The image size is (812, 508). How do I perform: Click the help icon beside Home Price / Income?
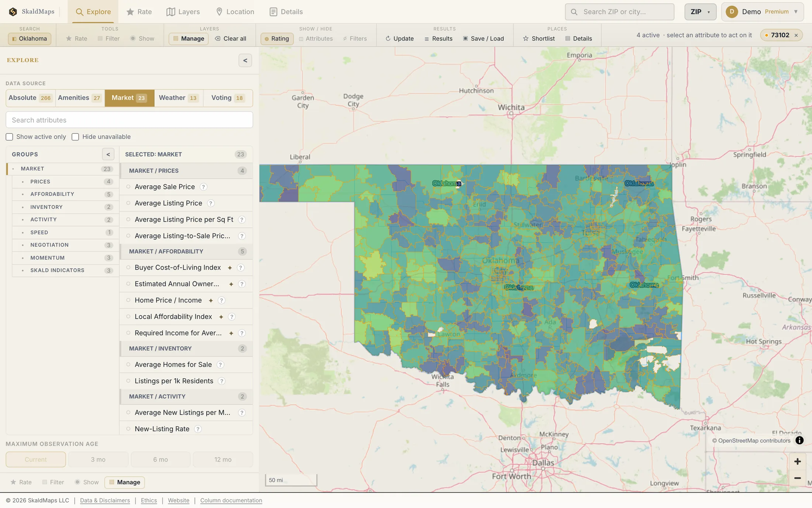(221, 300)
